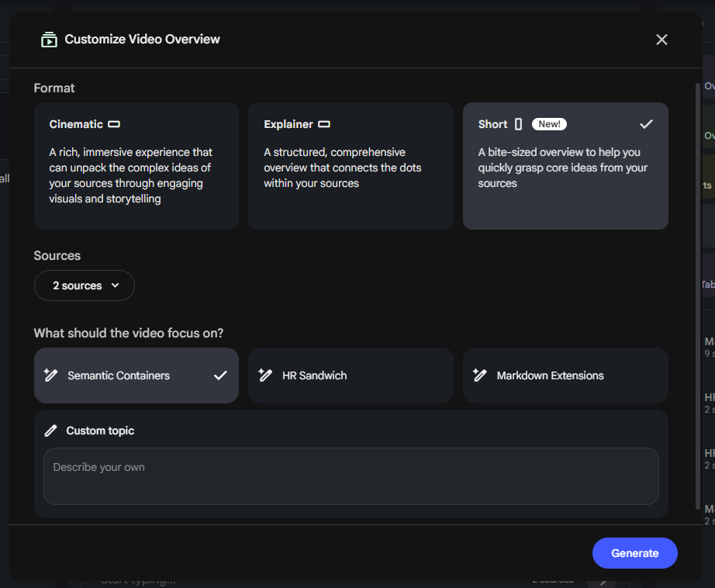Click the pencil icon beside Custom topic

pos(50,431)
